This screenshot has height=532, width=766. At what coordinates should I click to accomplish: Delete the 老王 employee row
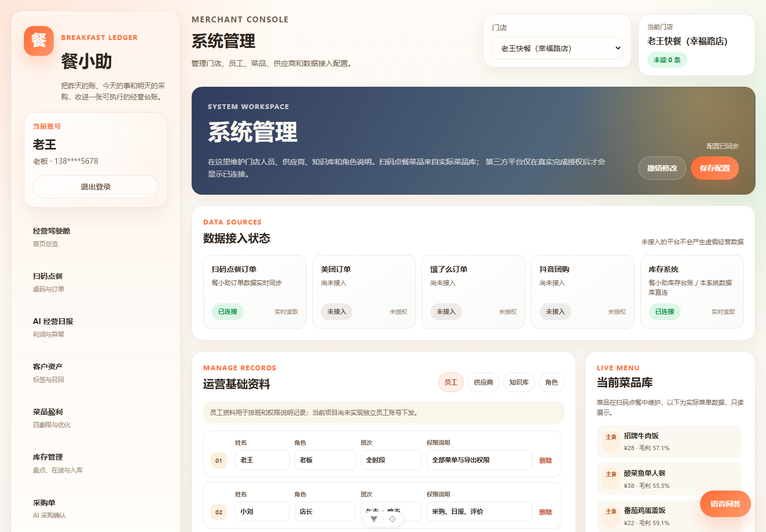546,461
